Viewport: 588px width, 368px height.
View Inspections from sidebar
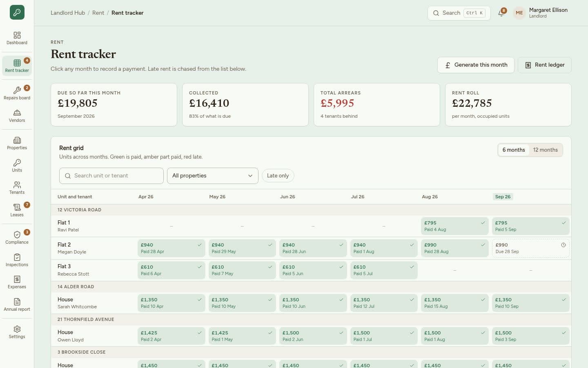coord(17,260)
